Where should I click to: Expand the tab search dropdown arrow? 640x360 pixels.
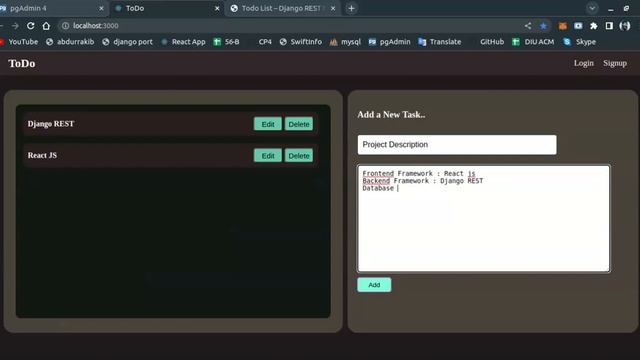(x=592, y=8)
